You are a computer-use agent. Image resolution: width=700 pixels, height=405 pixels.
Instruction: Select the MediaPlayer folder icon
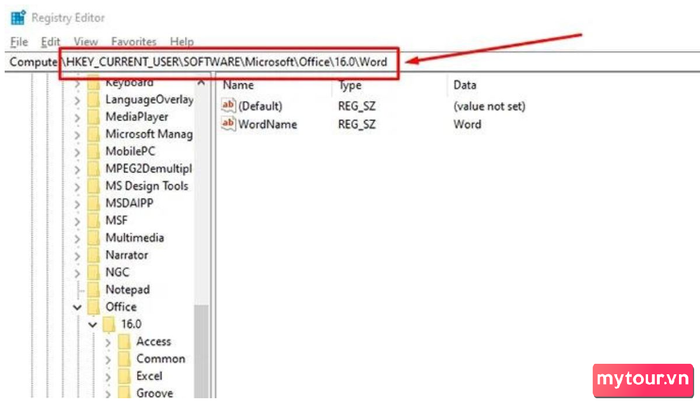(x=94, y=117)
